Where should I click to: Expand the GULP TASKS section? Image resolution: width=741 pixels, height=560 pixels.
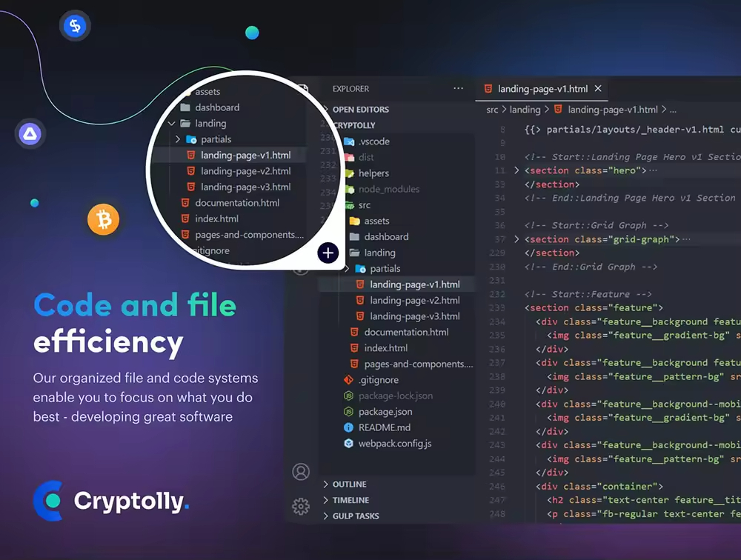coord(355,516)
